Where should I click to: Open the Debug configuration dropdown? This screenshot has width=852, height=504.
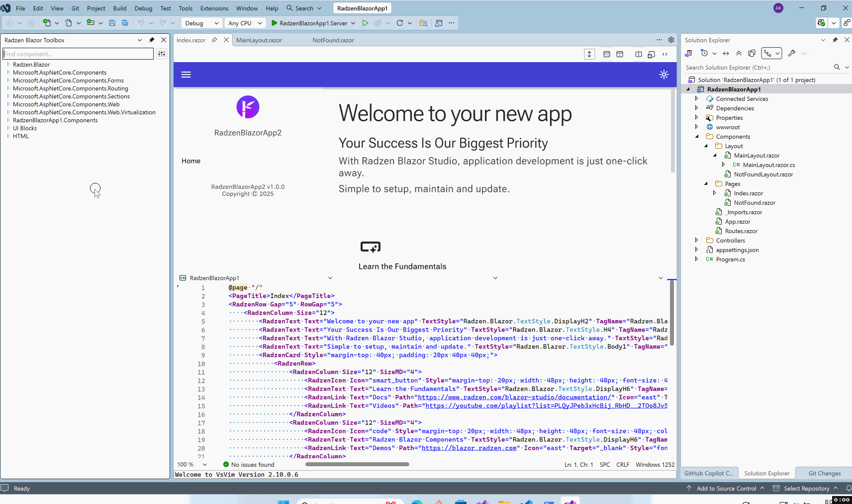pos(201,23)
